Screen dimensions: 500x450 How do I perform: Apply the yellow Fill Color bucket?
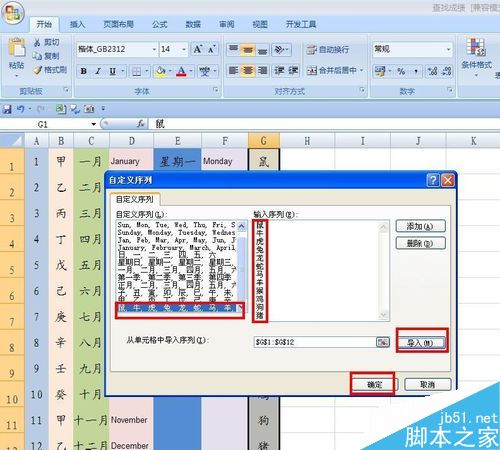pyautogui.click(x=161, y=71)
